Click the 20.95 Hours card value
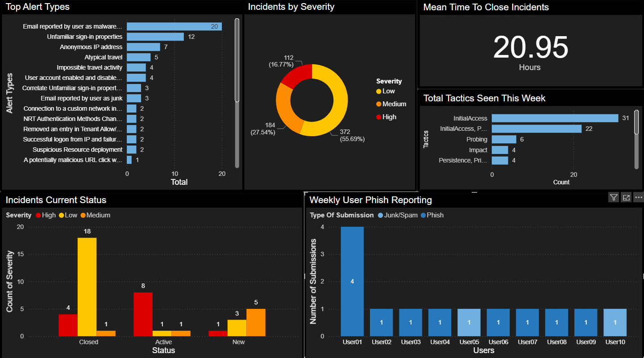The height and width of the screenshot is (358, 644). point(530,47)
